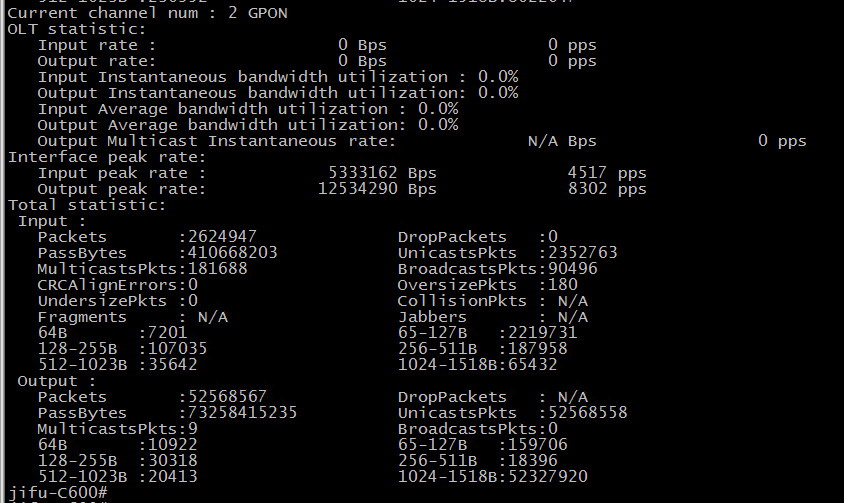Click the Output peak rate value 12534290

point(362,189)
